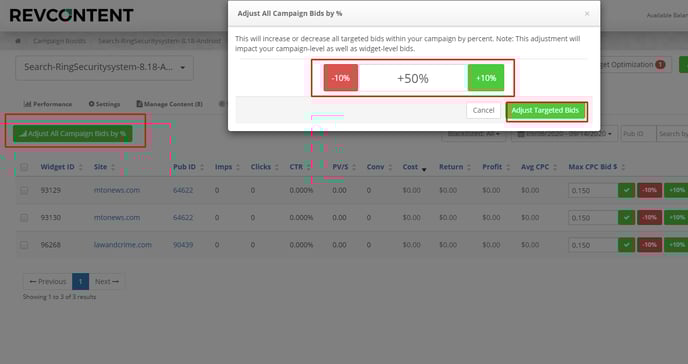Edit Max CPC bid field for widget 93129
688x364 pixels.
[593, 191]
